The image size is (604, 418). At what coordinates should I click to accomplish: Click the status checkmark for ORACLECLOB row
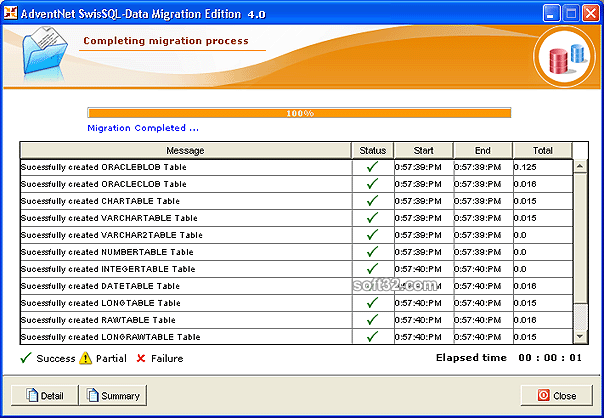[372, 184]
